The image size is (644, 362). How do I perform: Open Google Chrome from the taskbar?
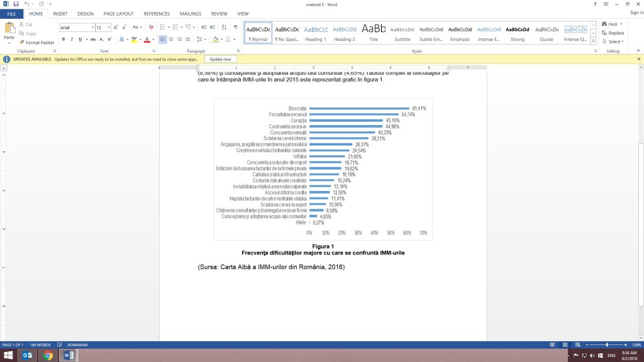(x=48, y=356)
